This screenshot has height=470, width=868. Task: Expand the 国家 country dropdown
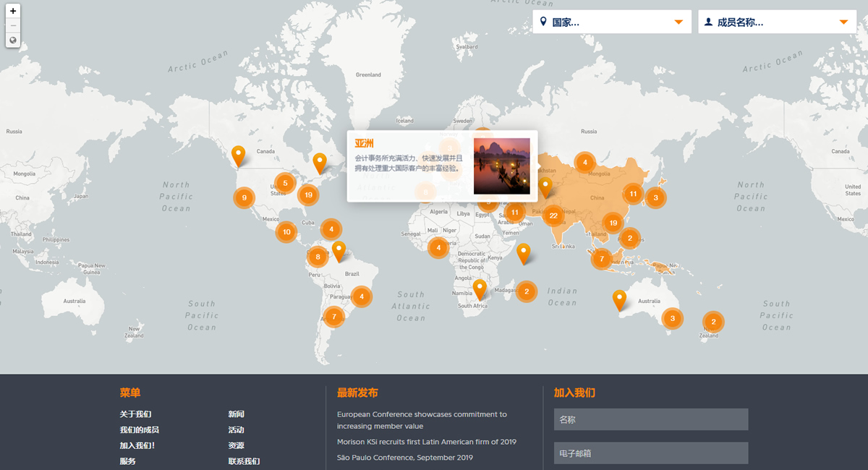pyautogui.click(x=611, y=22)
